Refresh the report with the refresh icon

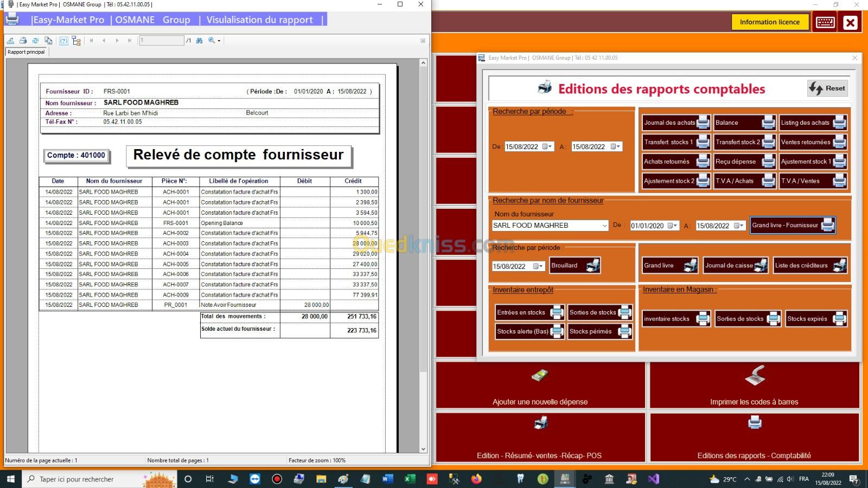35,41
